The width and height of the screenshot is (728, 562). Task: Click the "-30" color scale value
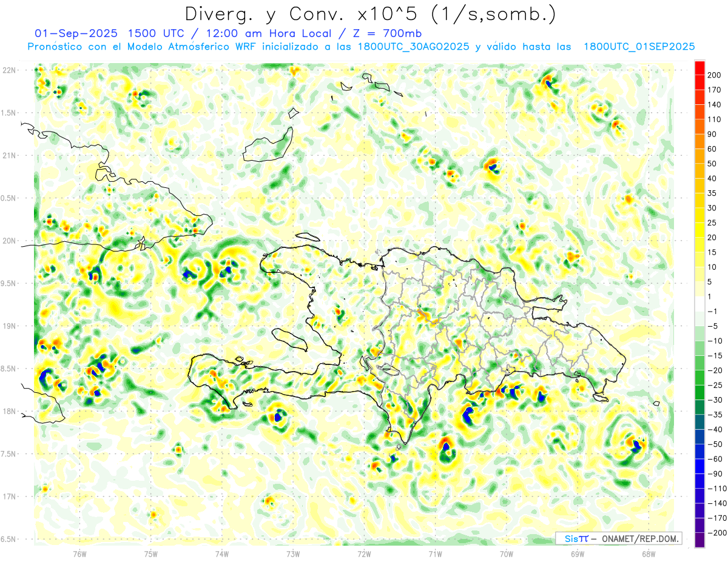click(x=715, y=400)
